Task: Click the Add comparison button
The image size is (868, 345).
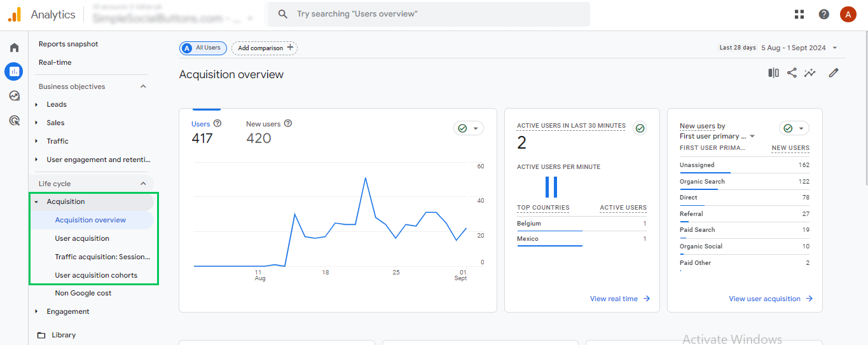Action: click(265, 48)
